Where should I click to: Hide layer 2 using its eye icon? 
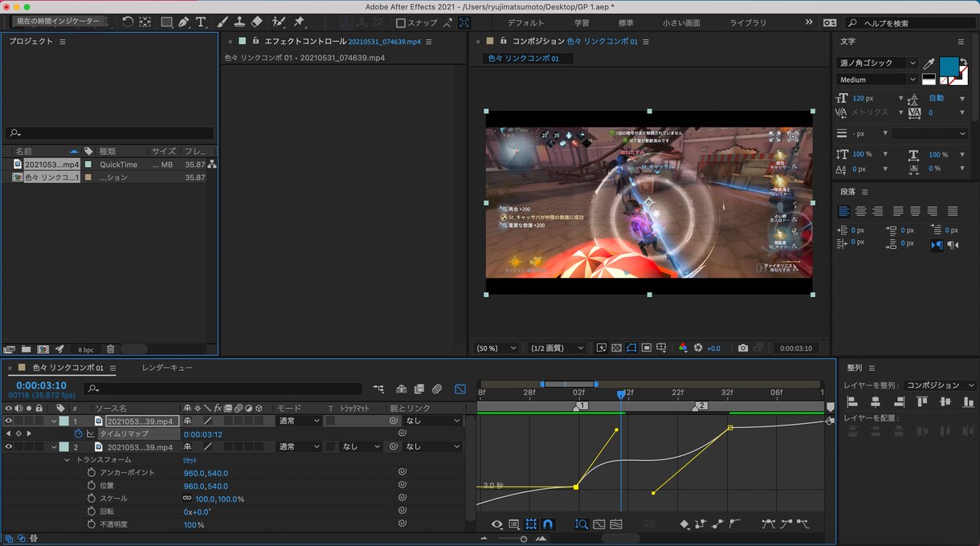[x=9, y=447]
